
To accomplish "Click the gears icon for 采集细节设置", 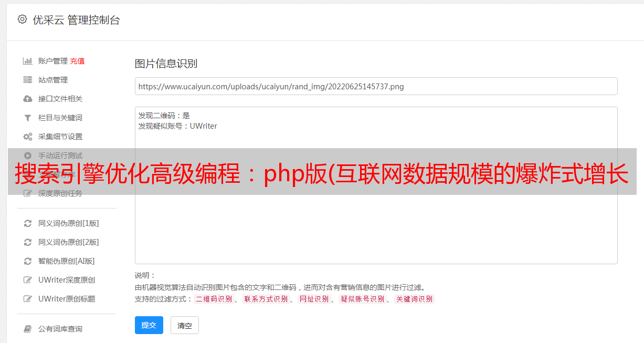I will click(28, 137).
